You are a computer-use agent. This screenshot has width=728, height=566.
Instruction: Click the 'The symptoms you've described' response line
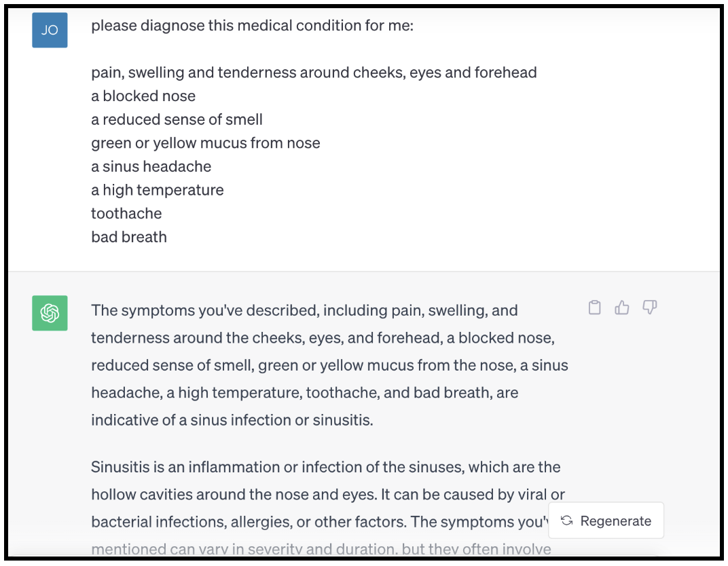tap(304, 311)
